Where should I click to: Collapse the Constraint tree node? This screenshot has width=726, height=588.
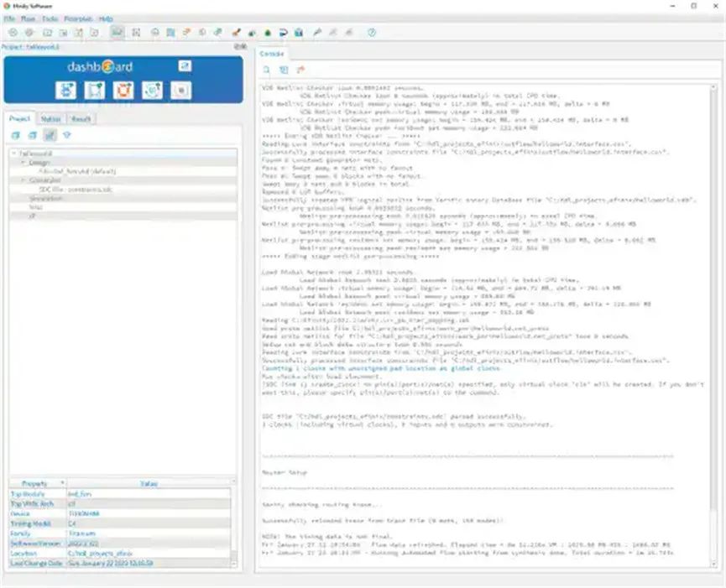23,180
